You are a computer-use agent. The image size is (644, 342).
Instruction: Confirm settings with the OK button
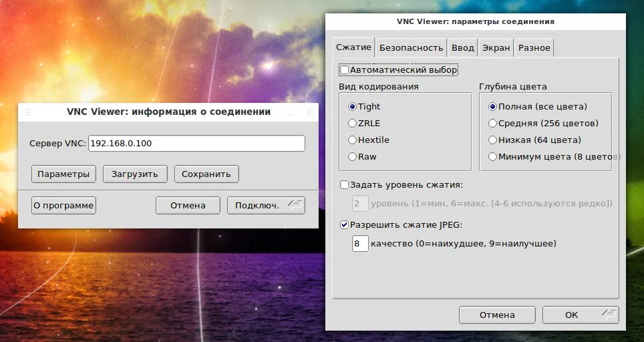[581, 315]
